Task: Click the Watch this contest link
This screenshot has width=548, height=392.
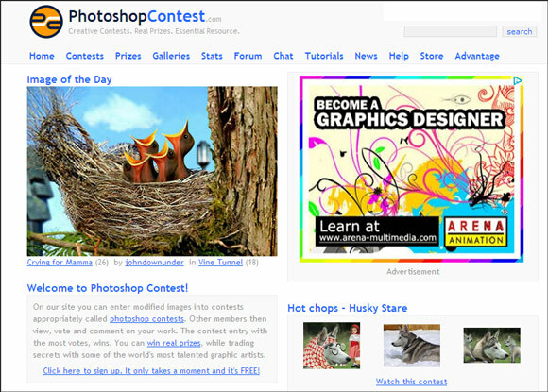Action: tap(411, 382)
